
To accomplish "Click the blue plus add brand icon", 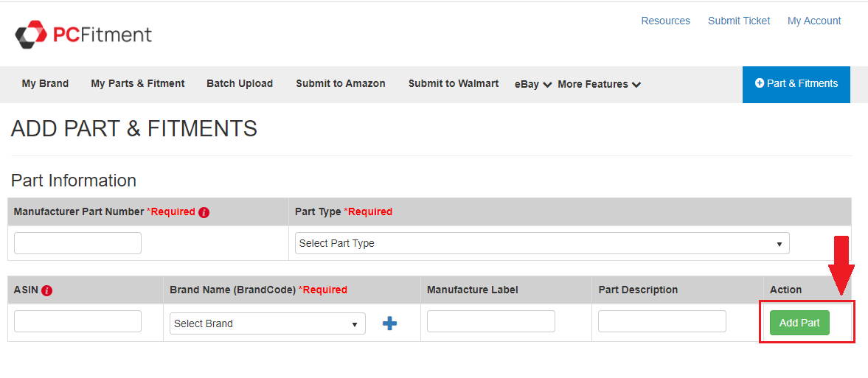I will pos(390,323).
